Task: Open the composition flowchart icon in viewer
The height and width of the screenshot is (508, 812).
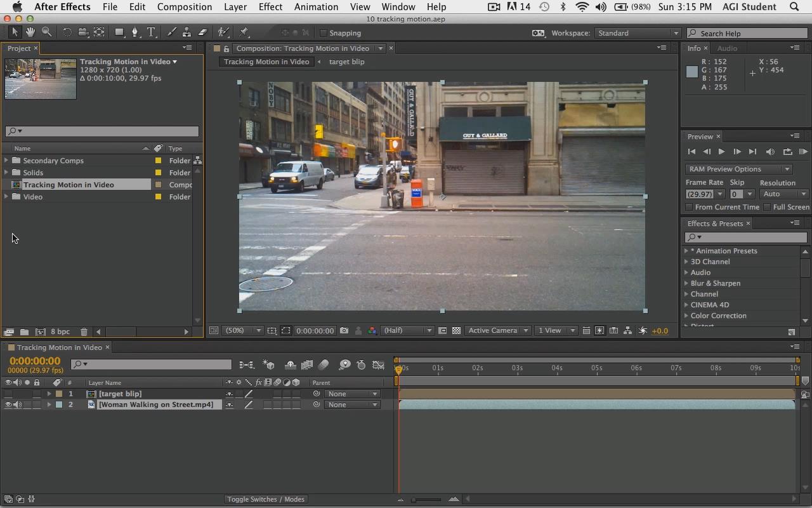Action: click(627, 331)
